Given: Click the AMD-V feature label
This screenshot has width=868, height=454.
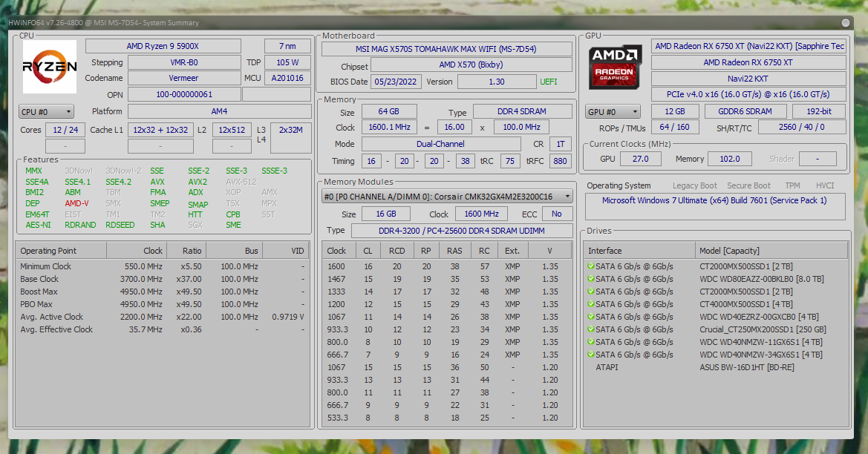Looking at the screenshot, I should pos(76,203).
